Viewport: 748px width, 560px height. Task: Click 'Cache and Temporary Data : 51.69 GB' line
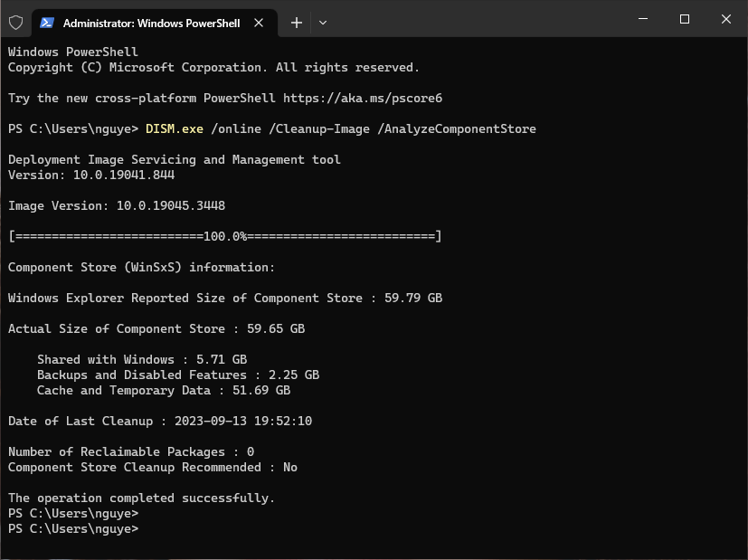pyautogui.click(x=164, y=390)
